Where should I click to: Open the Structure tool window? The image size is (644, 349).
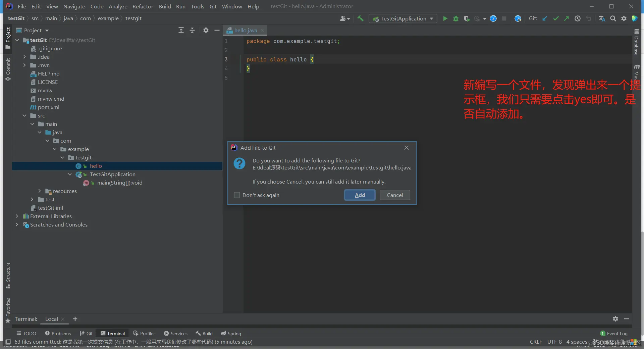(x=8, y=275)
